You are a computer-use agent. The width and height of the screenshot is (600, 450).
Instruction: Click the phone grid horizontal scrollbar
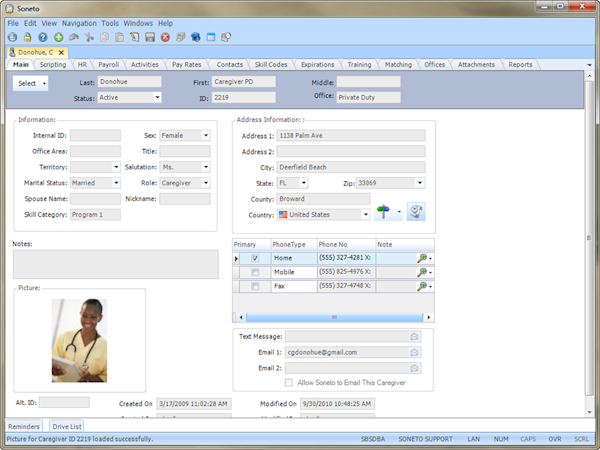[x=332, y=316]
